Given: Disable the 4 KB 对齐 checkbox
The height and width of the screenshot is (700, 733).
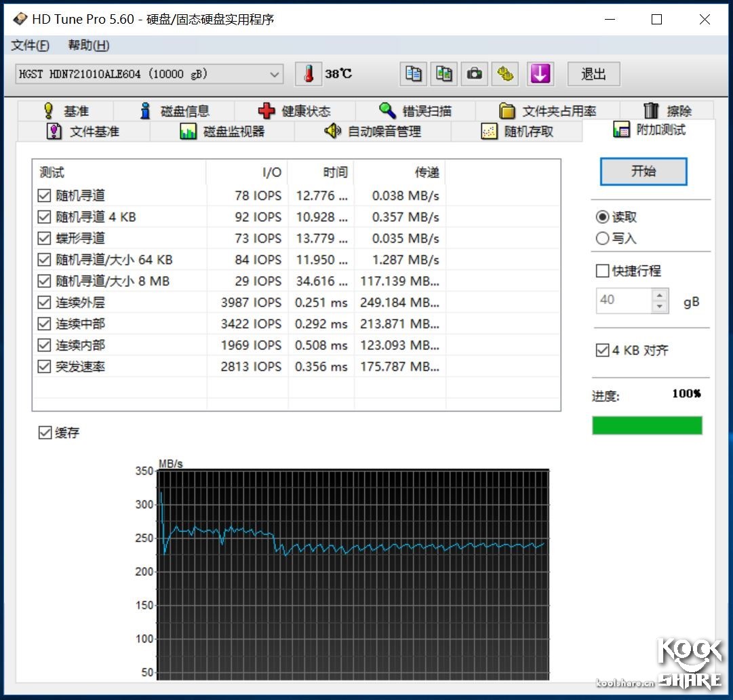Looking at the screenshot, I should (602, 350).
